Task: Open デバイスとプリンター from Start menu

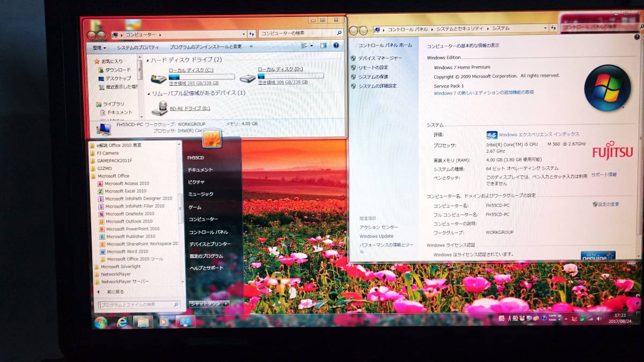Action: pos(210,244)
